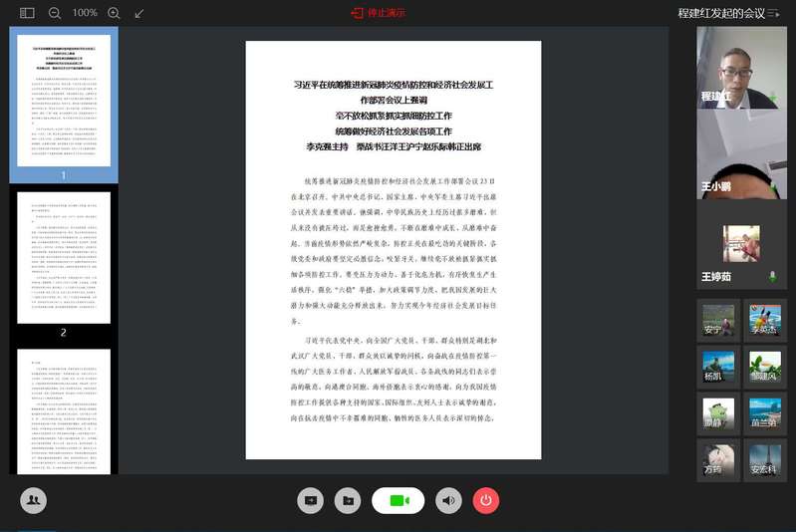Open the participants list icon

[33, 500]
